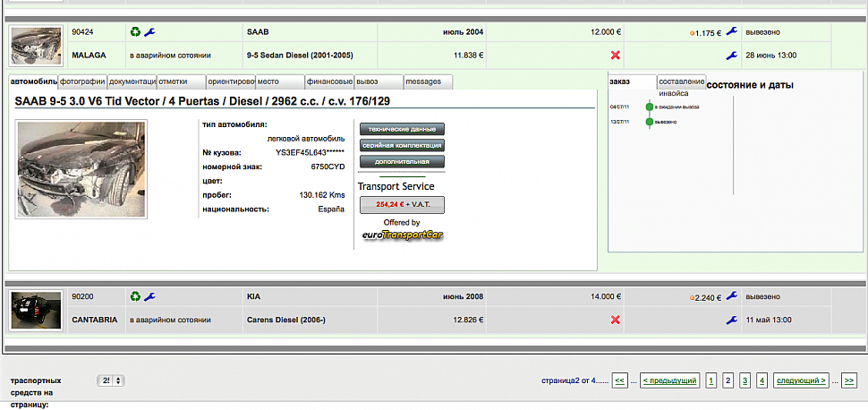Click the wrench icon next to 1.175 € price
The width and height of the screenshot is (868, 410).
[731, 31]
